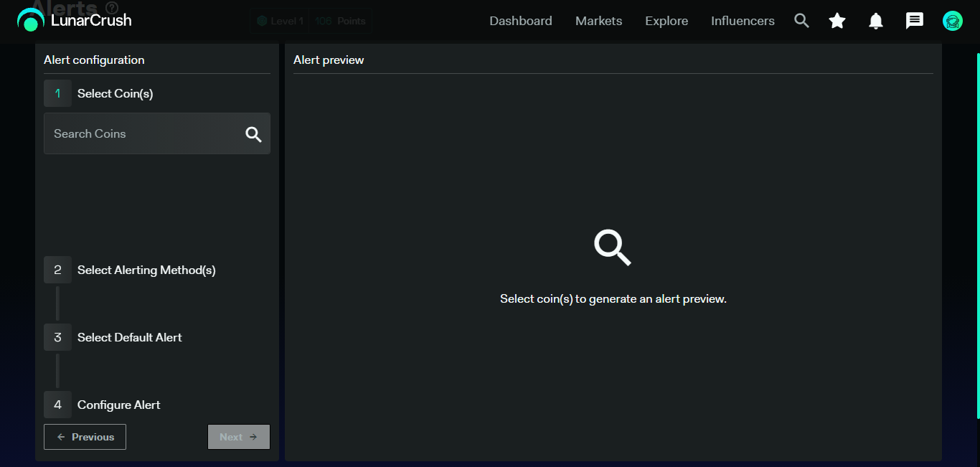Viewport: 980px width, 467px height.
Task: Select step 1 Select Coin(s)
Action: point(98,93)
